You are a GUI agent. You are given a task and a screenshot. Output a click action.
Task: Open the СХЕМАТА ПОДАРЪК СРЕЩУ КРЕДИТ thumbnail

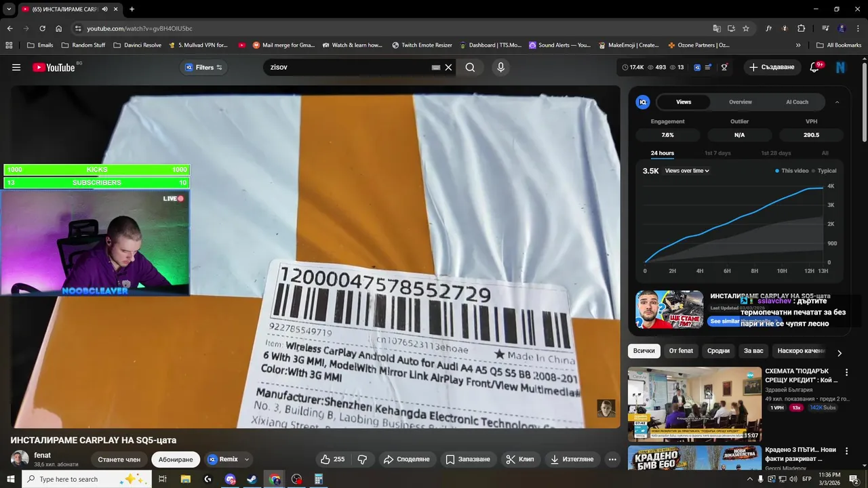(x=694, y=404)
